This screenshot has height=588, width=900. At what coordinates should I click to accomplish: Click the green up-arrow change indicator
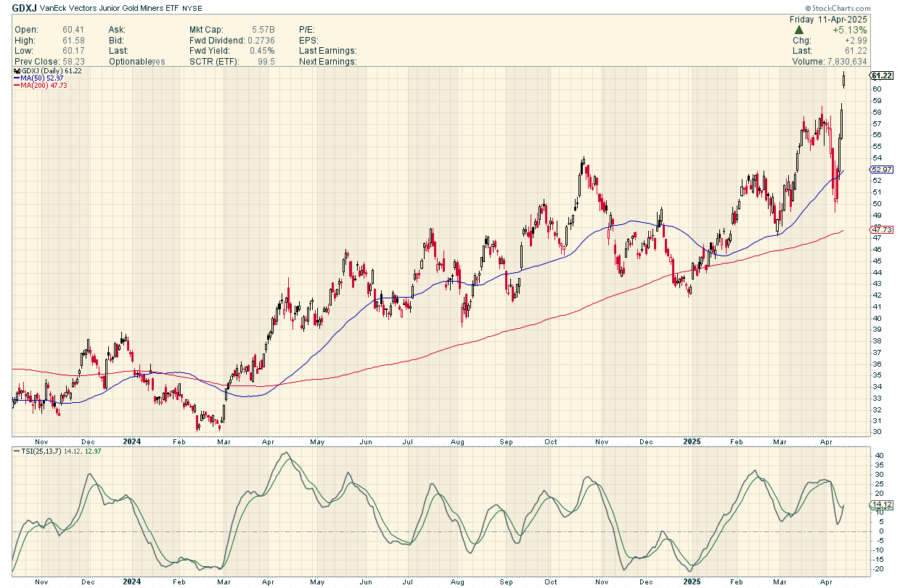pyautogui.click(x=799, y=30)
